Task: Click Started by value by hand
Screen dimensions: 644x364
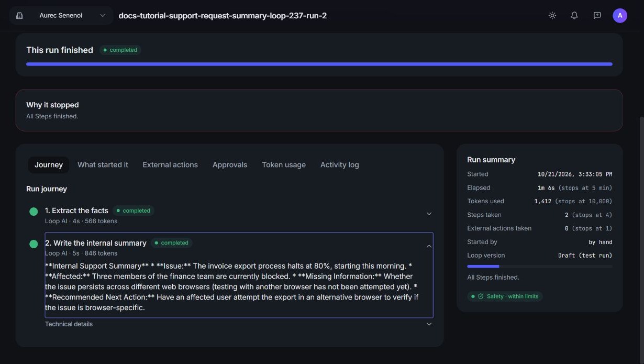Action: (x=600, y=242)
